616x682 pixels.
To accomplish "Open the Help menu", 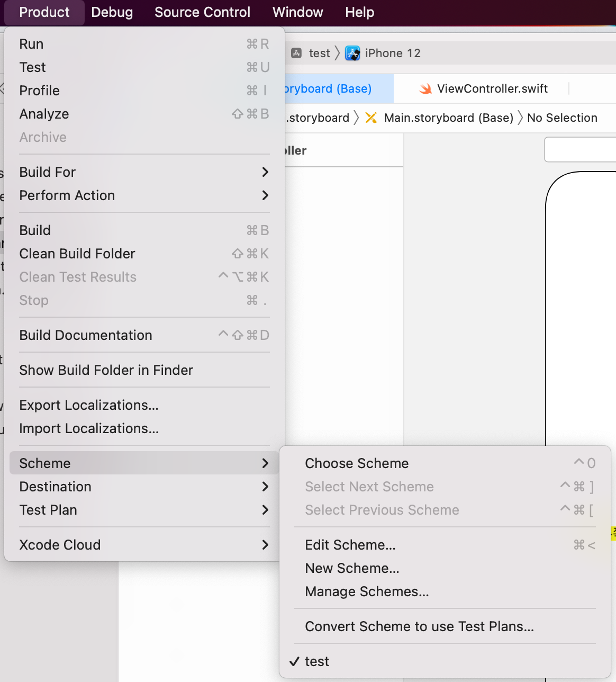I will pyautogui.click(x=359, y=12).
